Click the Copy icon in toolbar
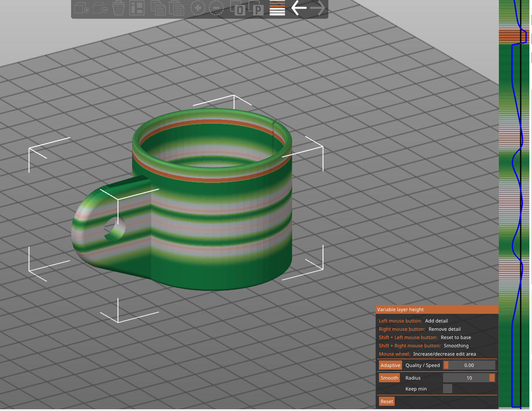Viewport: 532px width, 411px height. [158, 8]
